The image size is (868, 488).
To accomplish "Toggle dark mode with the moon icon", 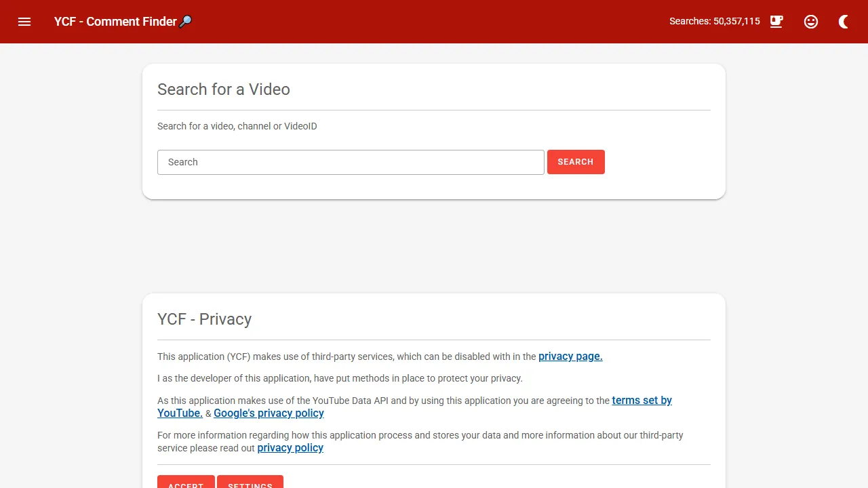I will [x=843, y=21].
